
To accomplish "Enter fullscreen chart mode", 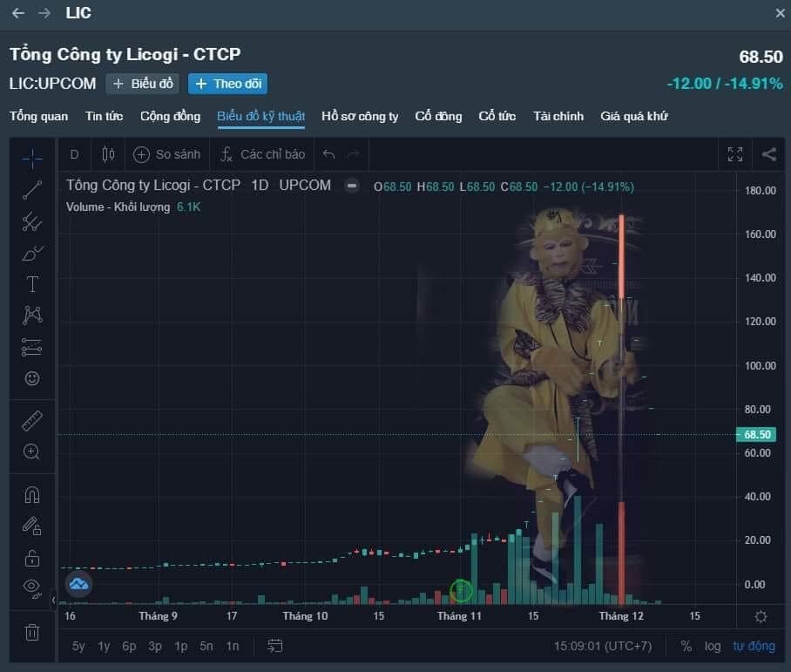I will point(735,154).
